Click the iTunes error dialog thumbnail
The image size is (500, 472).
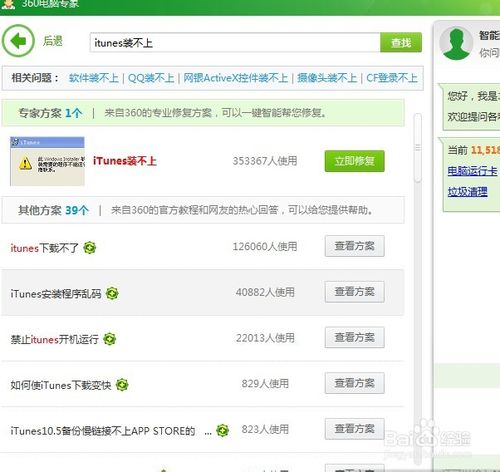[47, 161]
